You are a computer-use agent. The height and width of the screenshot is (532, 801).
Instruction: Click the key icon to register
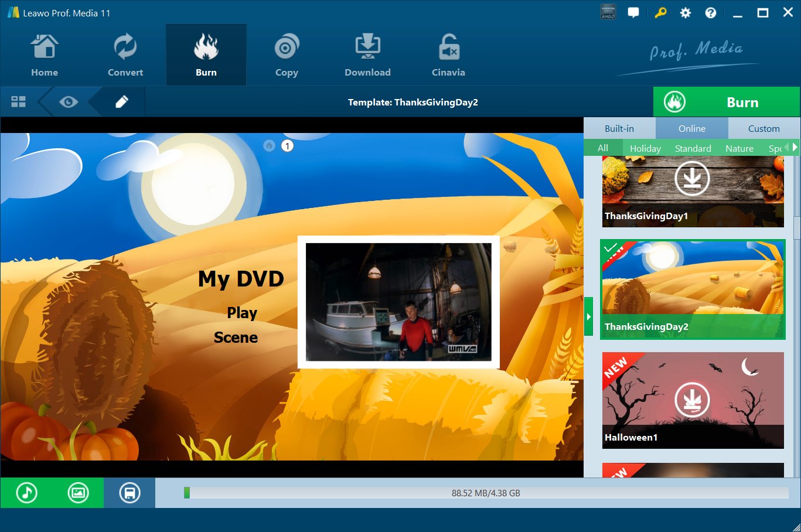tap(660, 12)
